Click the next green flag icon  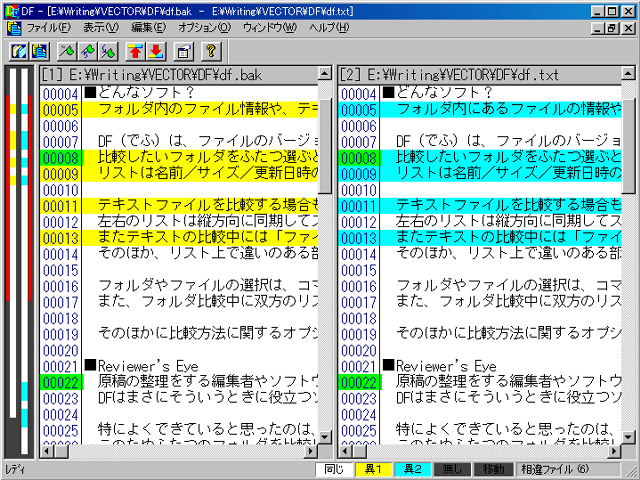coord(109,51)
